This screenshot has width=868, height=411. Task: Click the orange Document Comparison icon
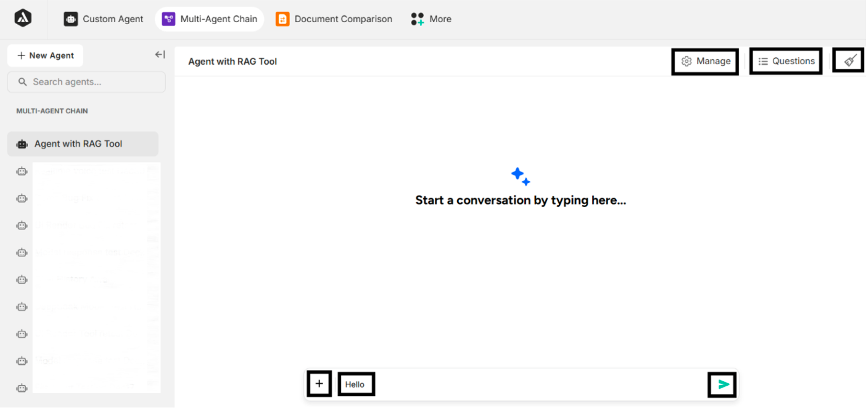pyautogui.click(x=283, y=19)
